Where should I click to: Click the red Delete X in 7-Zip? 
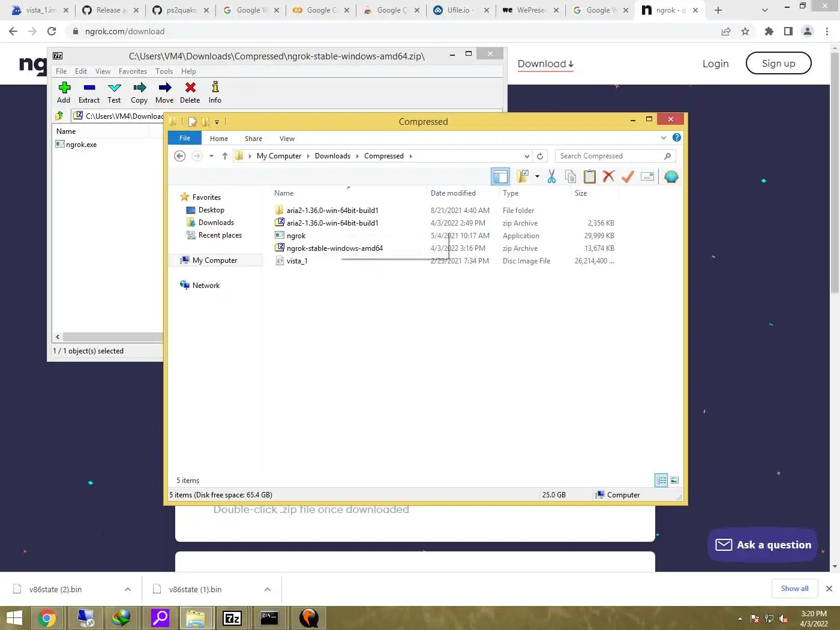point(190,88)
